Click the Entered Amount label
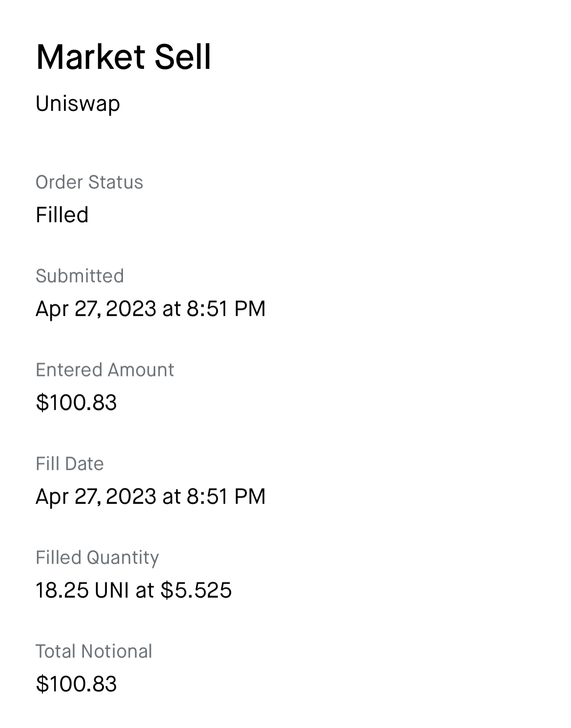 pyautogui.click(x=104, y=370)
